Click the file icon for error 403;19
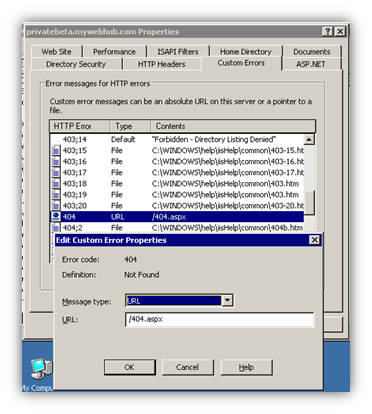 tap(56, 194)
